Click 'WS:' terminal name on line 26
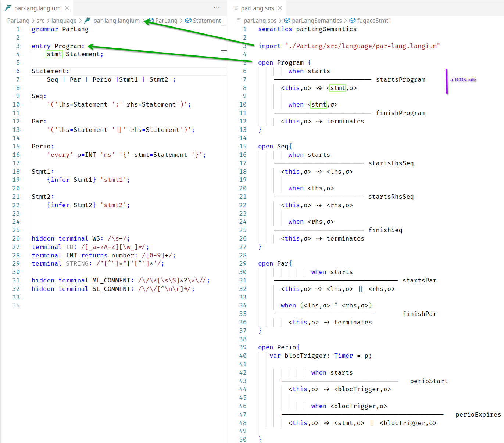 coord(98,239)
